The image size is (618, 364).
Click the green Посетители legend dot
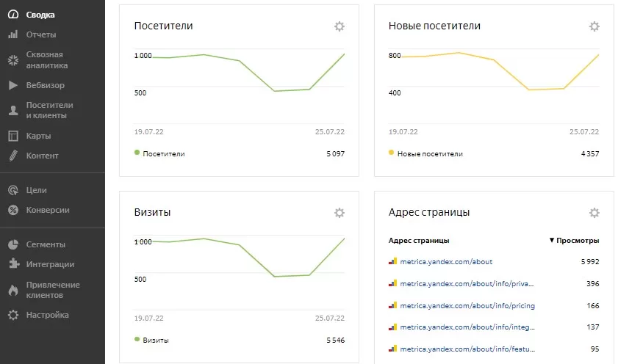[x=137, y=153]
